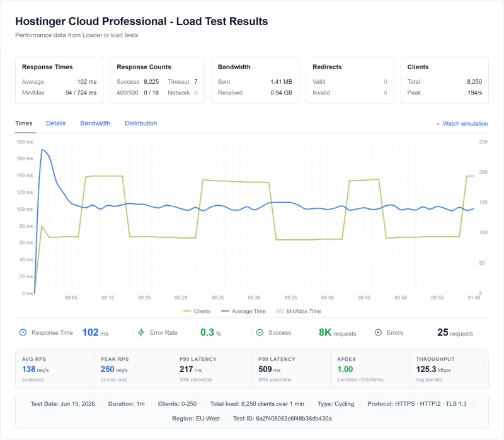Click the 102 ms Average value in card
The width and height of the screenshot is (504, 440).
pyautogui.click(x=87, y=82)
